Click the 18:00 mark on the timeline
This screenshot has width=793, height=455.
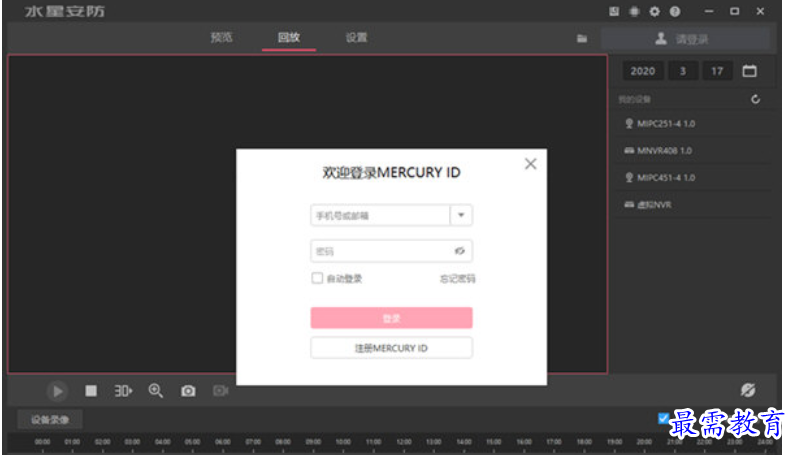coord(584,443)
